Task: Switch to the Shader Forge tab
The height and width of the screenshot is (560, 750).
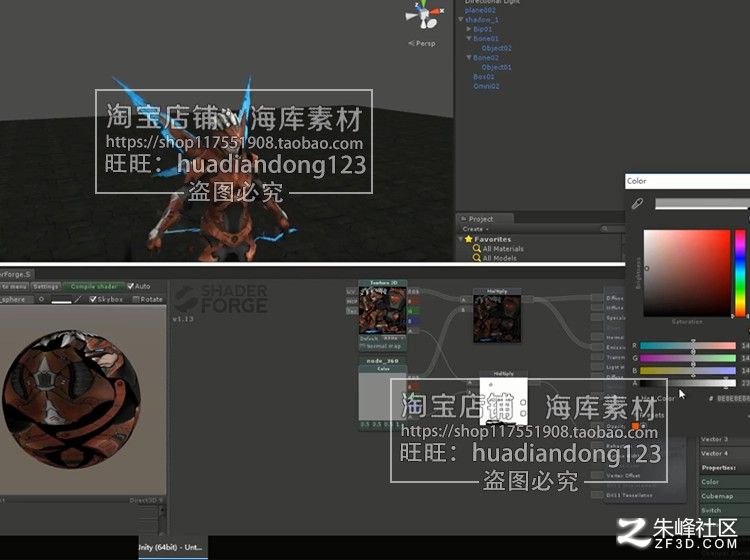Action: [x=15, y=274]
